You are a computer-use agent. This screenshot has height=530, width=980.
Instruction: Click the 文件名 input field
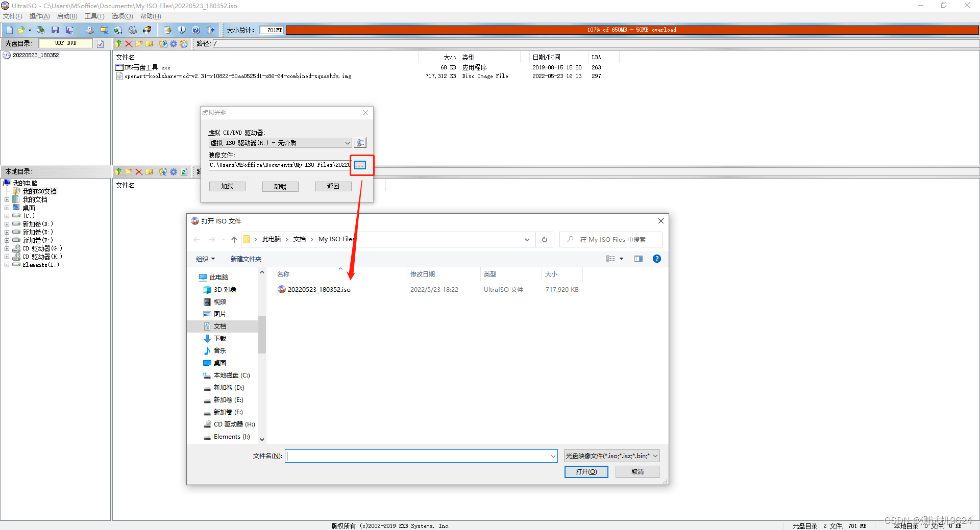tap(418, 456)
